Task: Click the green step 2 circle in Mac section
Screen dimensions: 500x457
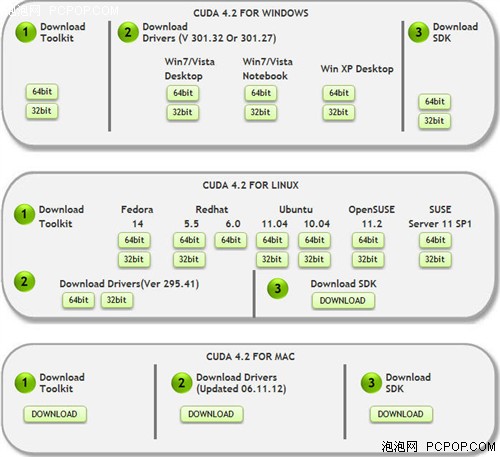Action: coord(181,383)
